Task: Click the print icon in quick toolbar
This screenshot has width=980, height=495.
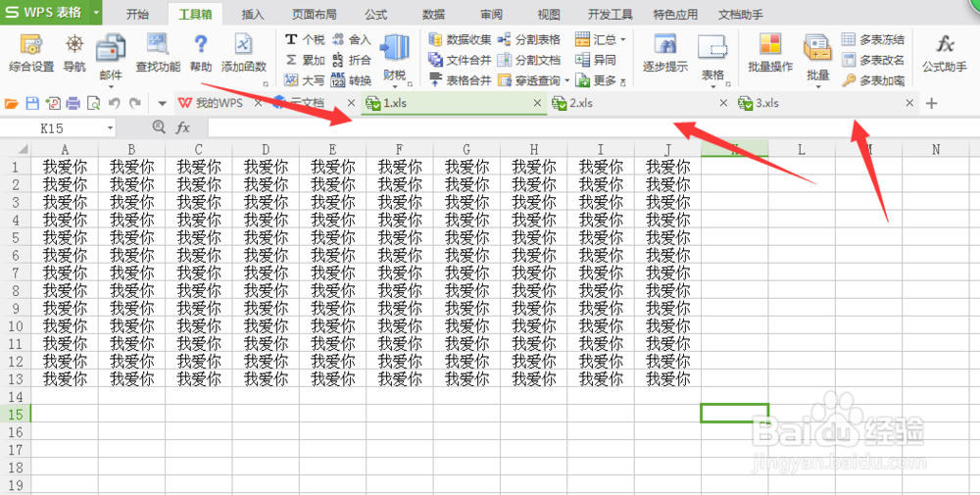Action: click(x=73, y=103)
